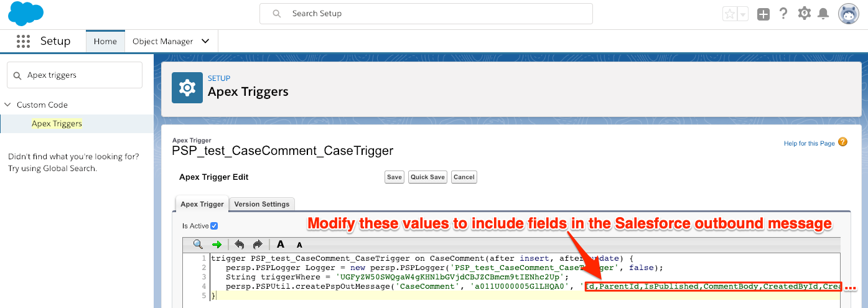This screenshot has width=868, height=308.
Task: Click the Quick Find box containing Apex triggers
Action: point(75,75)
